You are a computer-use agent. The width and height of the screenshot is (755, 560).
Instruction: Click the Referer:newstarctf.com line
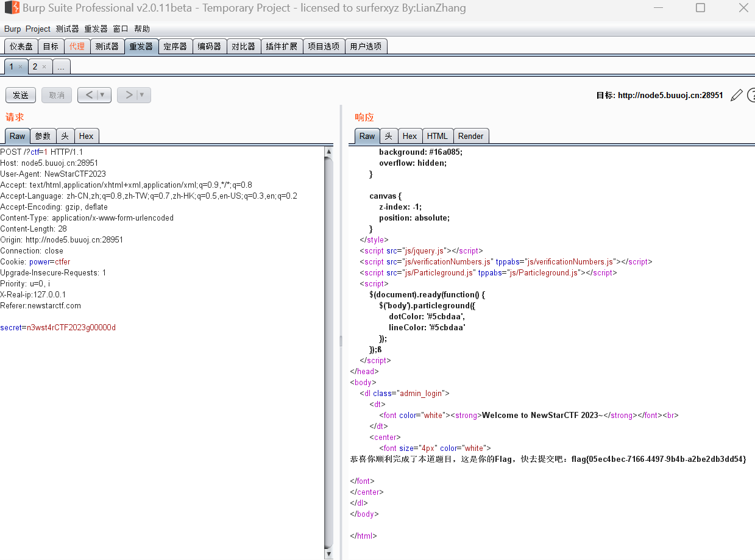pos(40,305)
